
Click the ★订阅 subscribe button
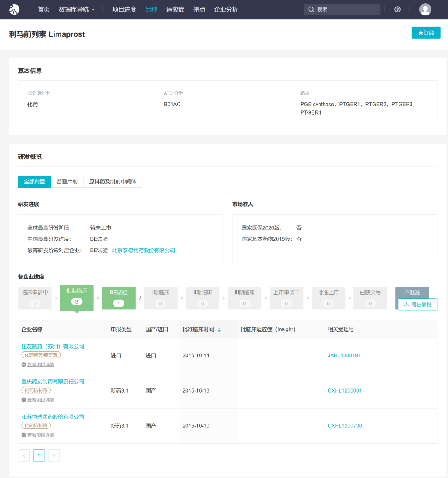[x=426, y=33]
